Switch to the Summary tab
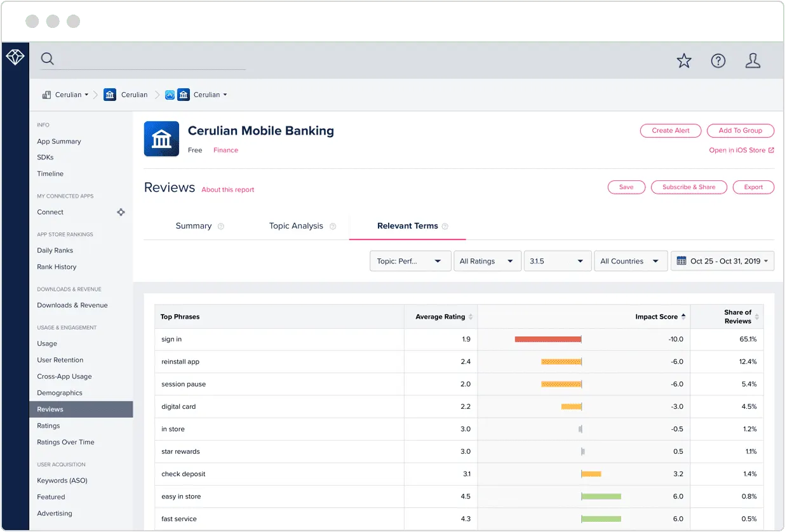The image size is (785, 532). point(194,226)
